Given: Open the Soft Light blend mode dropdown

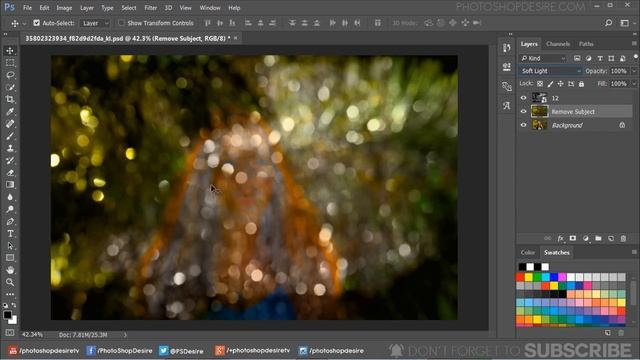Looking at the screenshot, I should coord(551,71).
